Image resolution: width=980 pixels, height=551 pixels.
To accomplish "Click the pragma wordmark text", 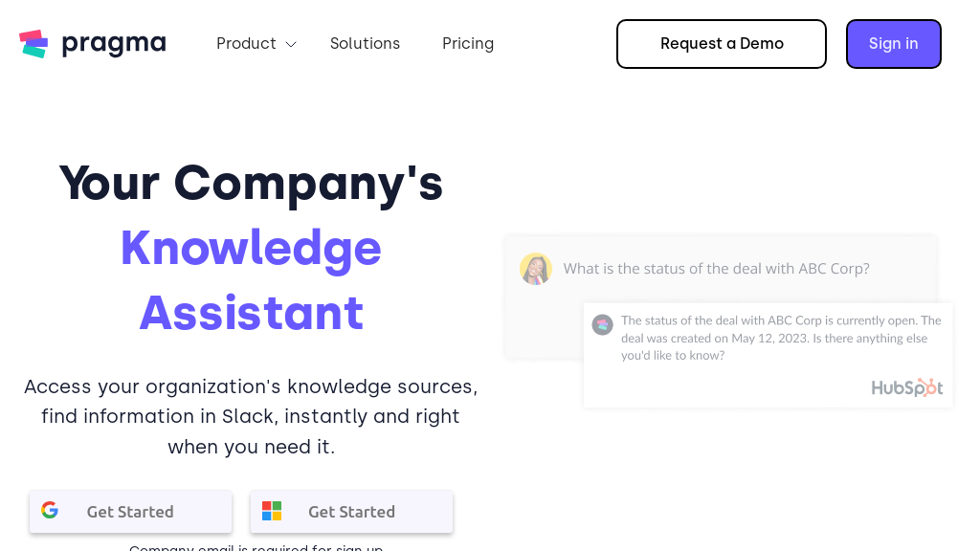I will click(x=114, y=44).
